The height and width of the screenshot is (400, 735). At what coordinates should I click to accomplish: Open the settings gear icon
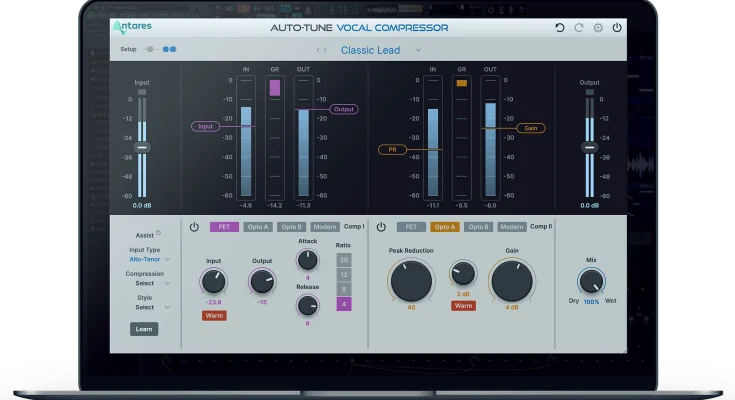[598, 28]
